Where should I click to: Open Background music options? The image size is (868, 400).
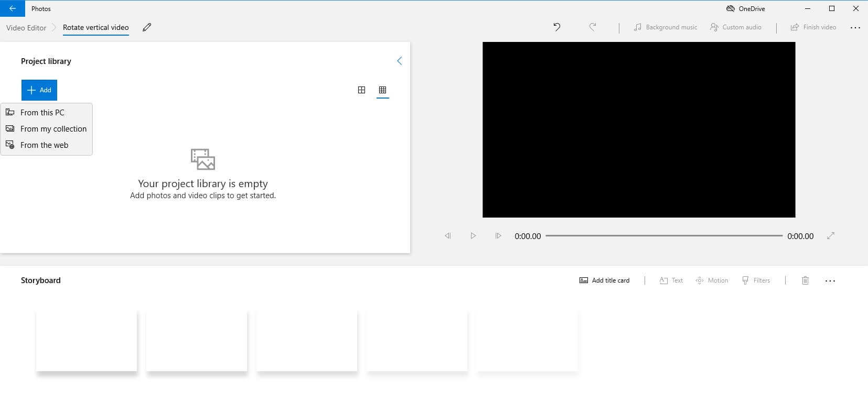coord(665,27)
